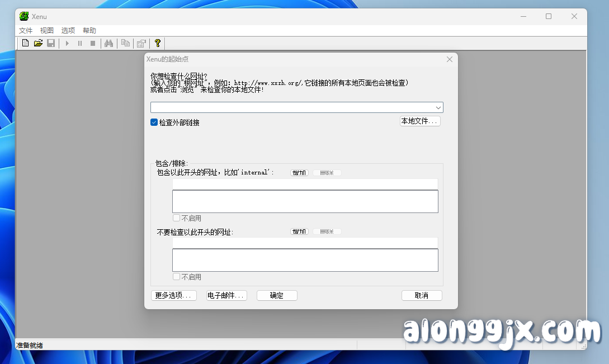Enable 不启用 under the exclude list
609x364 pixels.
point(176,276)
